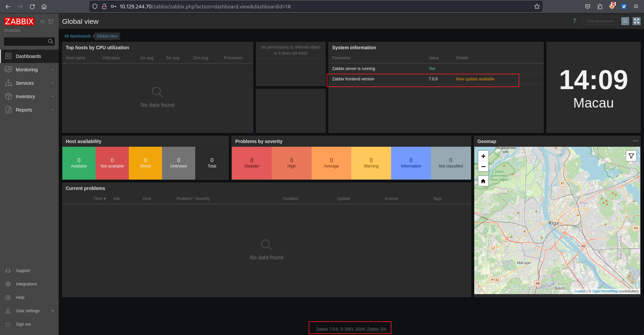The image size is (644, 335).
Task: Click Sign out
Action: pos(23,324)
